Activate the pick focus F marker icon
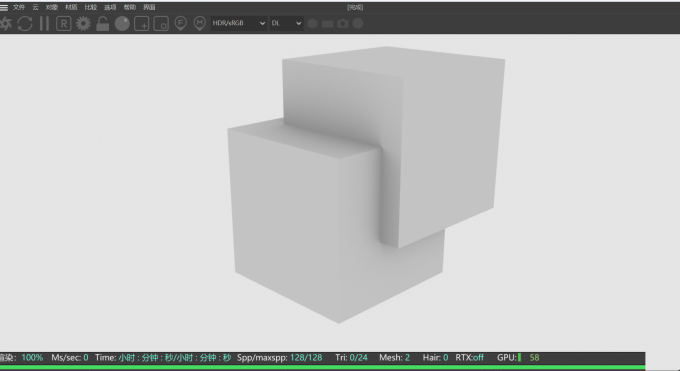 pos(180,23)
